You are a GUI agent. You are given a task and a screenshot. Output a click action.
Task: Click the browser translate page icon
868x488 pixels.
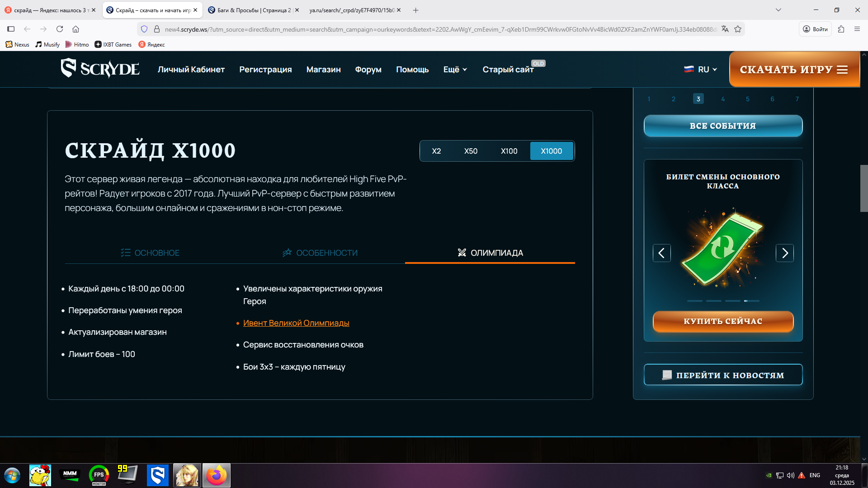pos(725,29)
